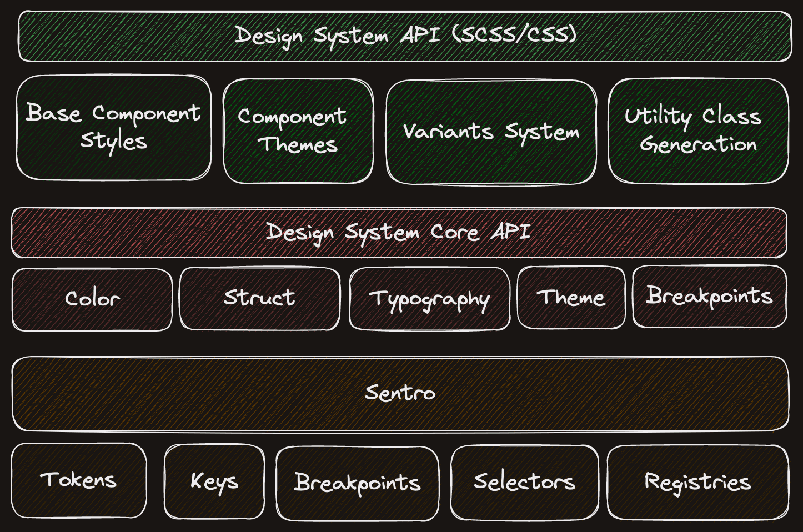Select the Selectors block
This screenshot has height=532, width=803.
pyautogui.click(x=524, y=482)
